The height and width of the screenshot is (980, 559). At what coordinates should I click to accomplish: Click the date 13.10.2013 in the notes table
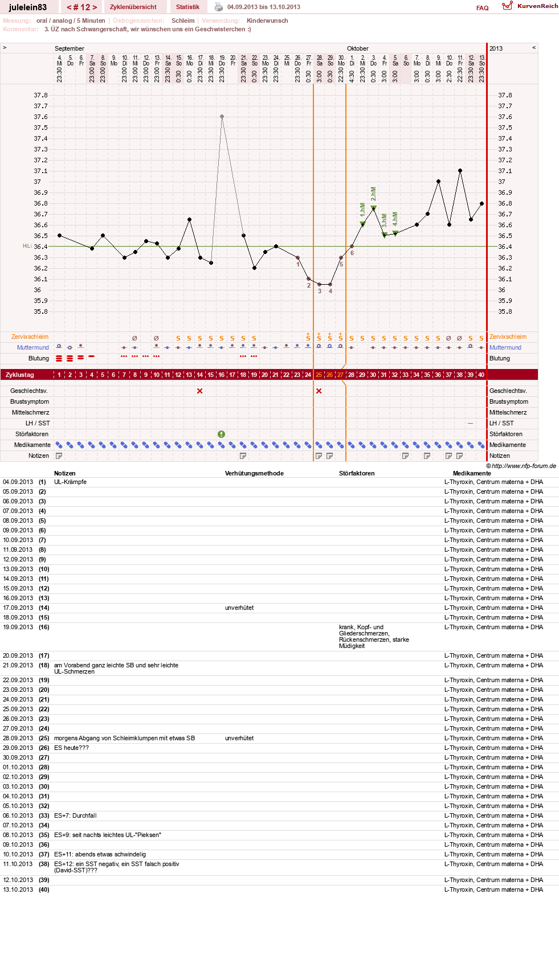click(x=18, y=889)
